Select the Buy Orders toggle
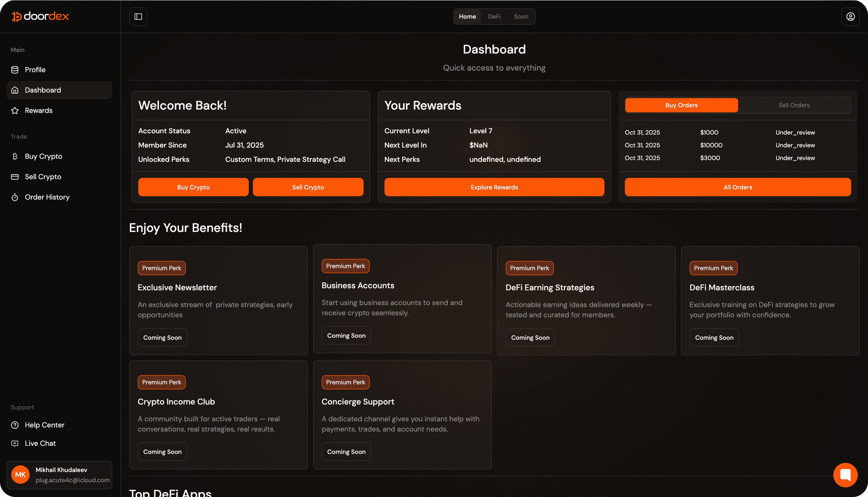 [681, 105]
